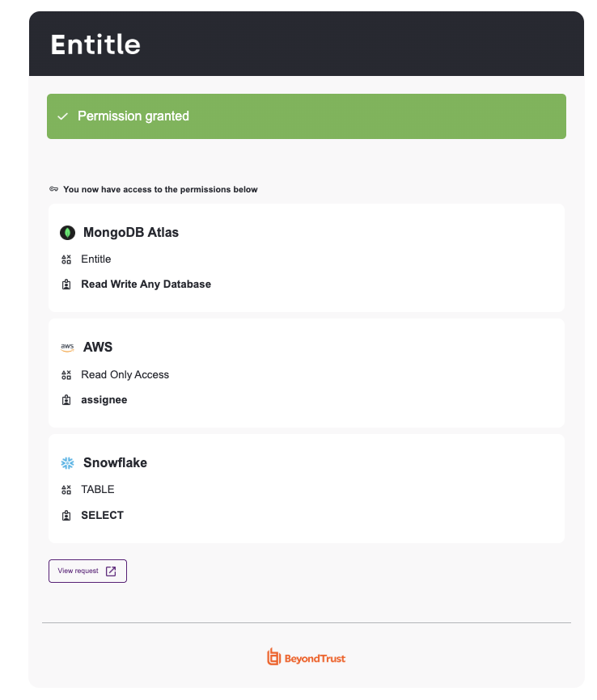The width and height of the screenshot is (597, 700).
Task: Click the green Permission granted banner
Action: coord(307,116)
